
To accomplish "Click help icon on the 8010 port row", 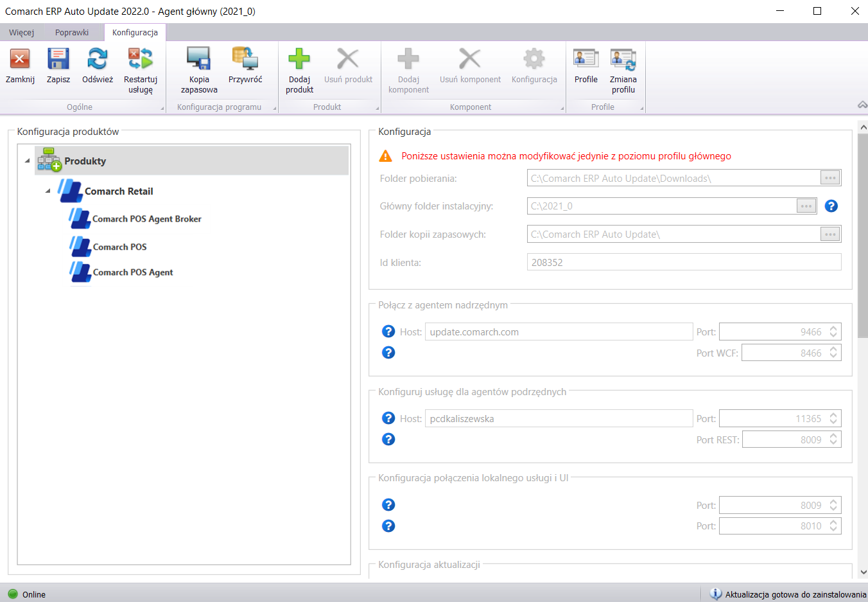I will 388,526.
